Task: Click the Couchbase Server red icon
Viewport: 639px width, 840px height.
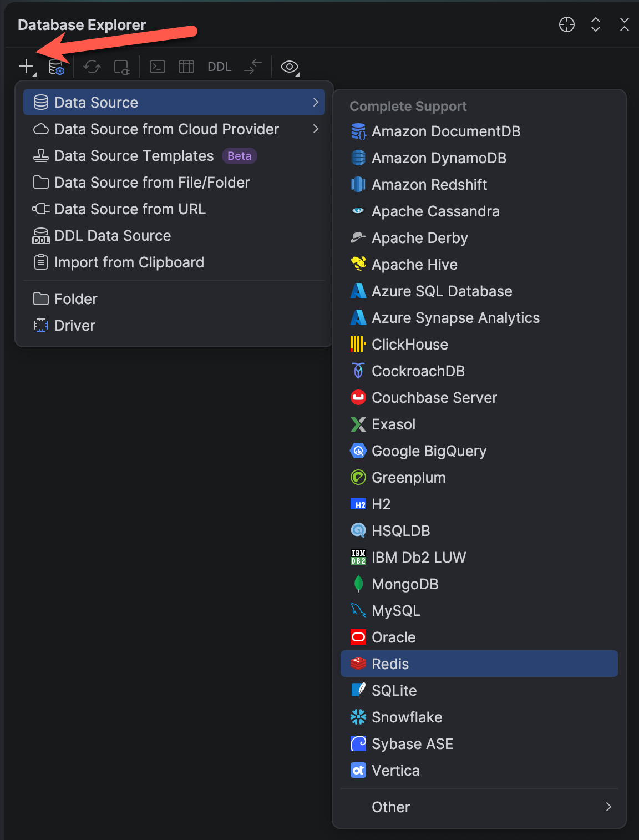Action: [358, 398]
